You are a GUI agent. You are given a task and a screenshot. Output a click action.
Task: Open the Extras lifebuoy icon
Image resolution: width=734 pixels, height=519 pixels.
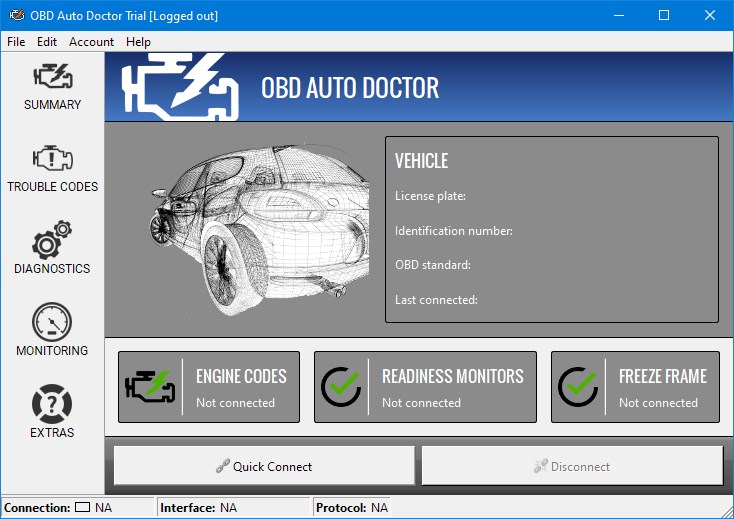pyautogui.click(x=52, y=404)
